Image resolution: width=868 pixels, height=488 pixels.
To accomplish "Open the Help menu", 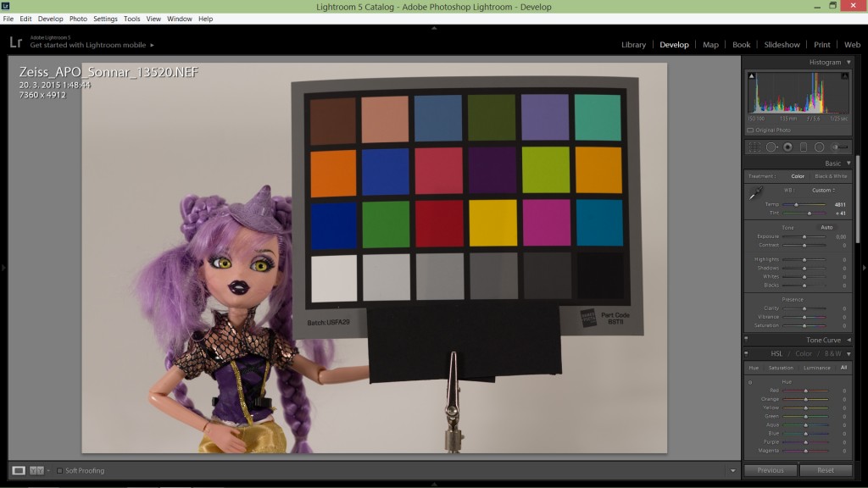I will (x=205, y=19).
